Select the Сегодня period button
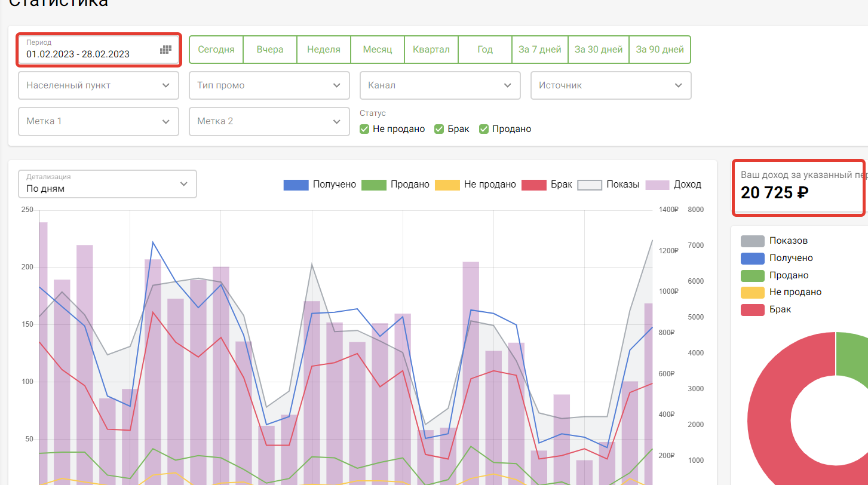868x485 pixels. 216,50
